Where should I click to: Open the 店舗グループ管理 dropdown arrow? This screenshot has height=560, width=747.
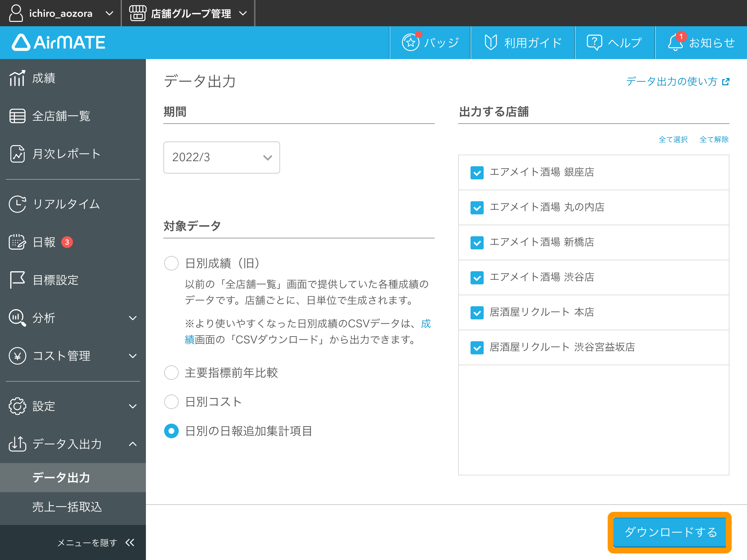(x=243, y=13)
